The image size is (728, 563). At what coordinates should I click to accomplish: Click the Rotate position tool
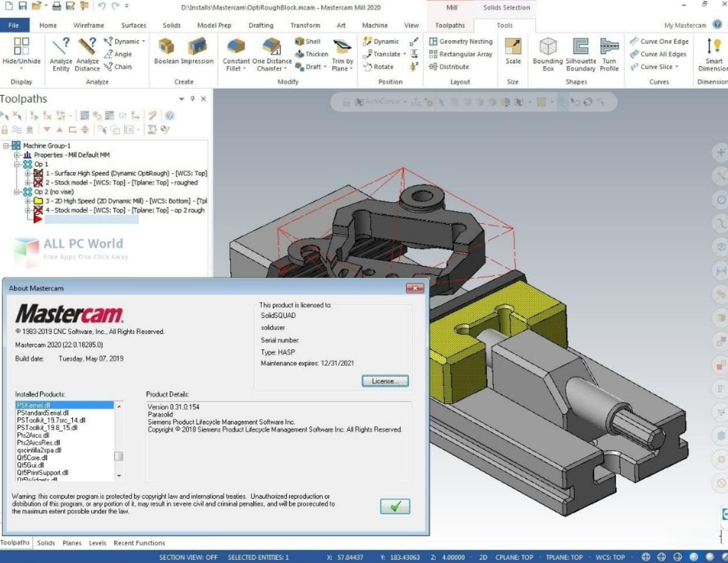379,67
